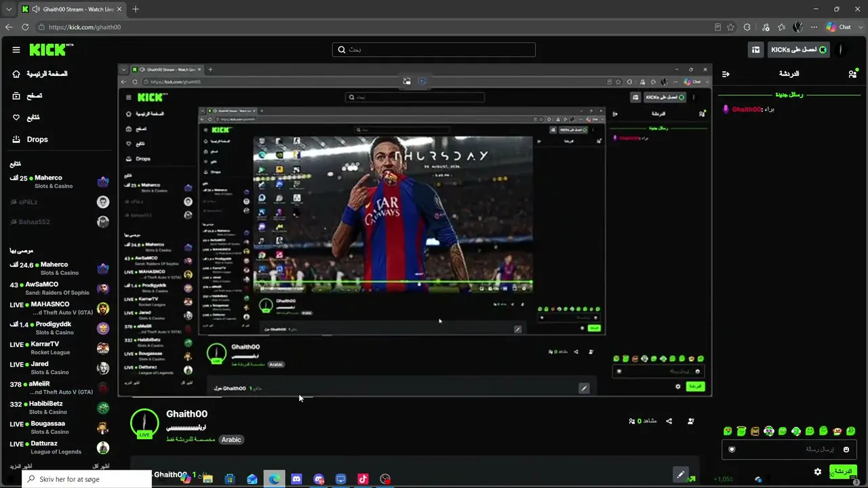868x488 pixels.
Task: Open the profile avatar menu in Kick header
Action: [841, 49]
